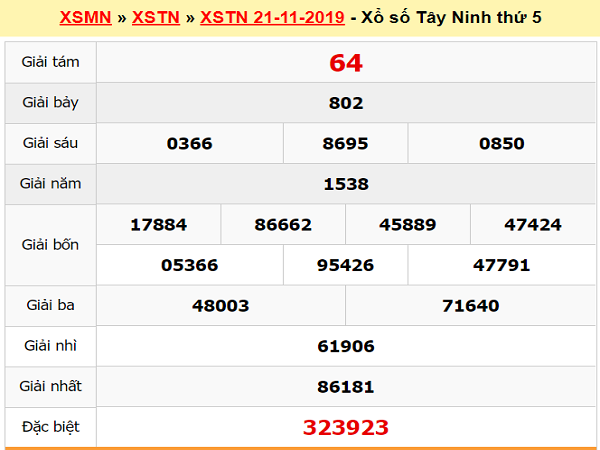Select the Giải ba number 71640
This screenshot has height=450, width=600.
tap(471, 306)
